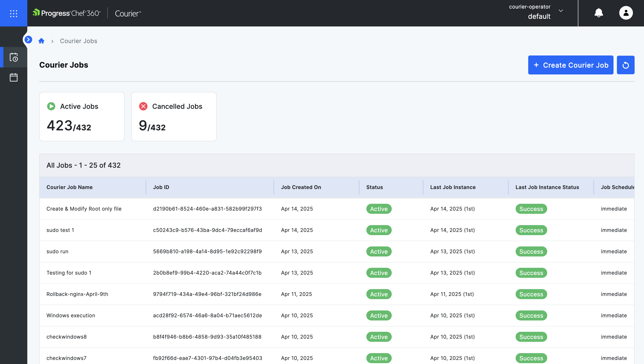Expand the sidebar with the blue arrow
644x364 pixels.
[x=28, y=39]
